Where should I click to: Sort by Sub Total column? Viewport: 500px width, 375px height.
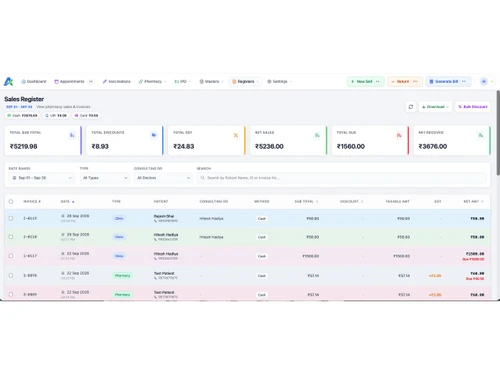[306, 202]
